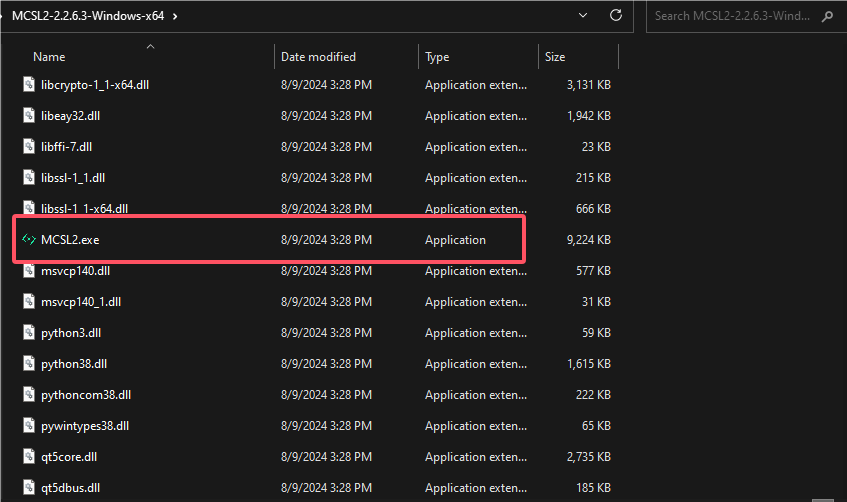This screenshot has width=847, height=502.
Task: Click the search magnifier icon
Action: click(x=827, y=17)
